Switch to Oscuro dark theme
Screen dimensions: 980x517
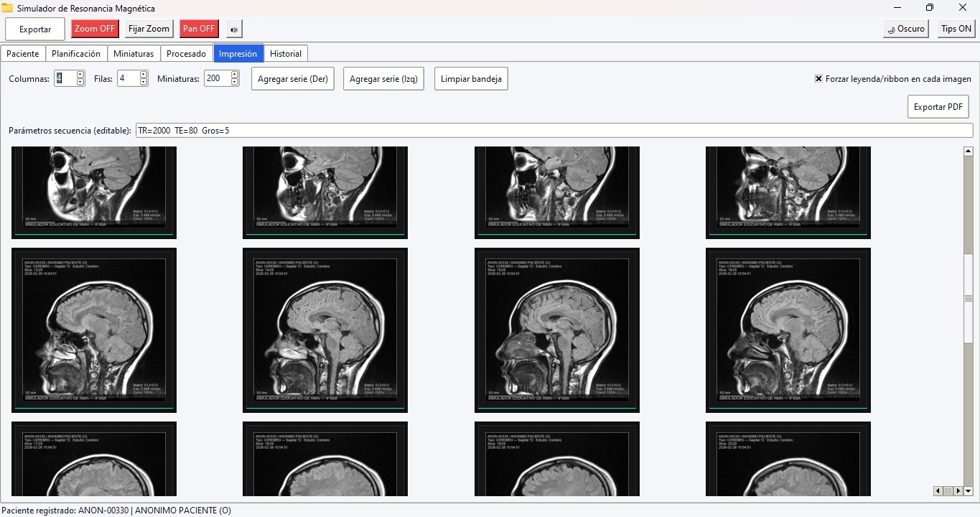pyautogui.click(x=906, y=29)
